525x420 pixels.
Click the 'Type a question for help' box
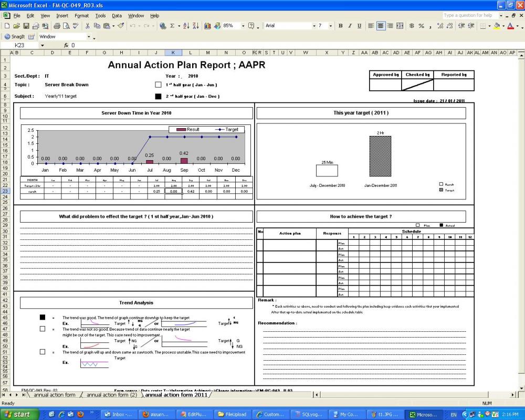tap(470, 15)
